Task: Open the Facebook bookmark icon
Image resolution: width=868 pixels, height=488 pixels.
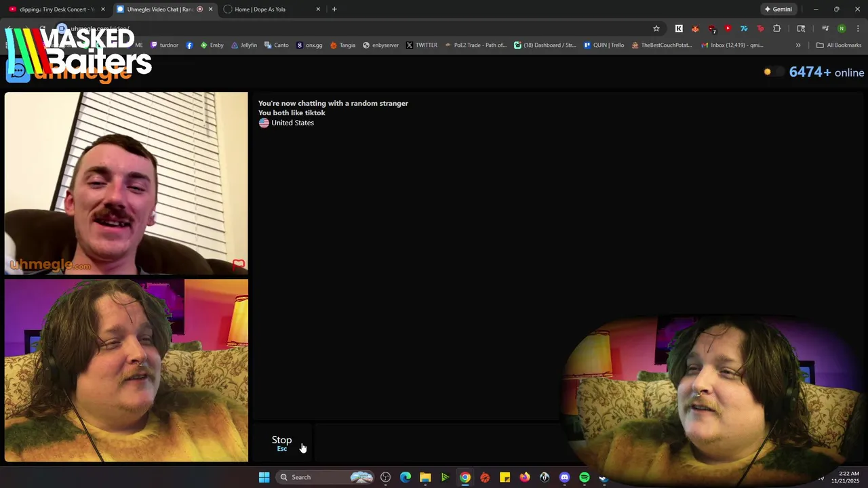Action: [x=189, y=45]
